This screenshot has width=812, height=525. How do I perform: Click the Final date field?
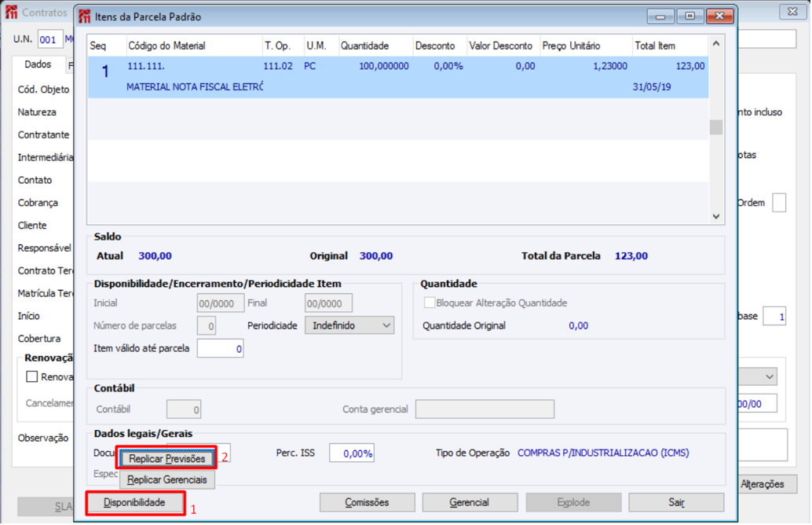pos(328,303)
